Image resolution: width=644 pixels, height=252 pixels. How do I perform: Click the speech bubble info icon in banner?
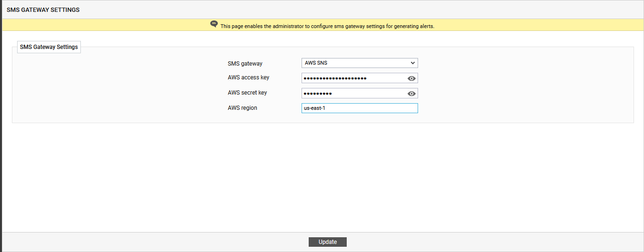click(x=214, y=24)
